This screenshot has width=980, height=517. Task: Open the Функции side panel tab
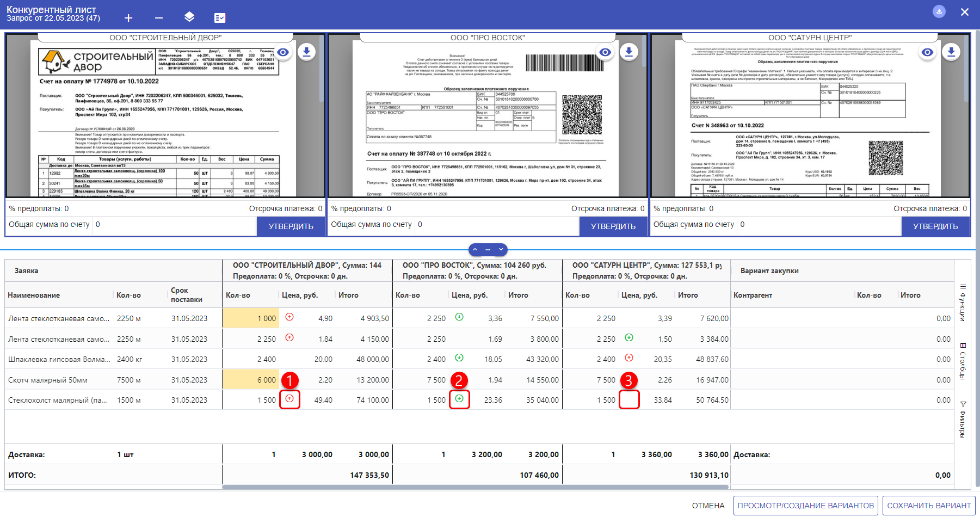point(963,303)
